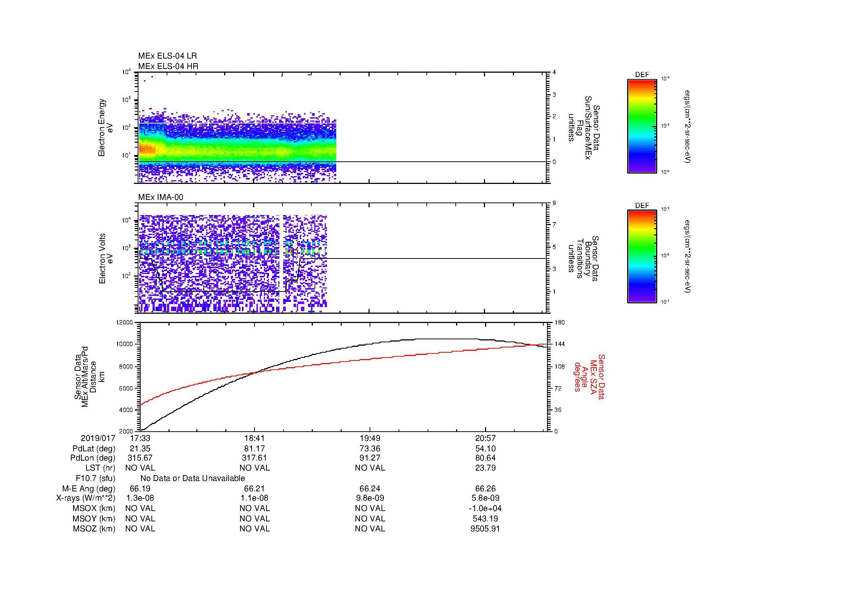Click M-E Ang value 66.24

(x=370, y=488)
